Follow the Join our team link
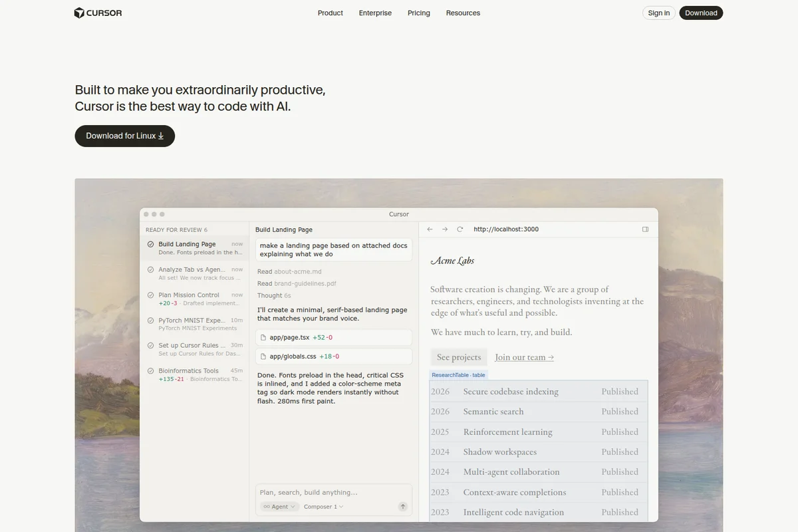The height and width of the screenshot is (532, 798). (x=523, y=357)
